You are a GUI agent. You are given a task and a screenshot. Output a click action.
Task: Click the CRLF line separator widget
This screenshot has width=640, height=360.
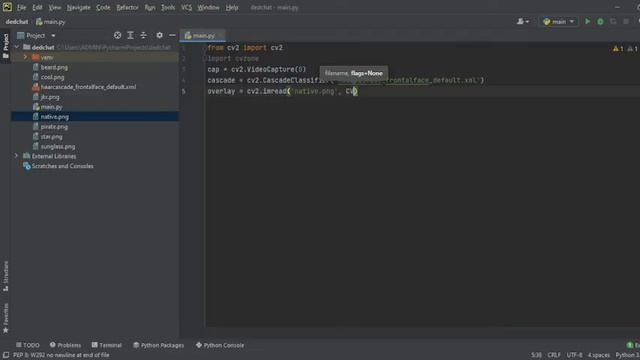click(554, 355)
